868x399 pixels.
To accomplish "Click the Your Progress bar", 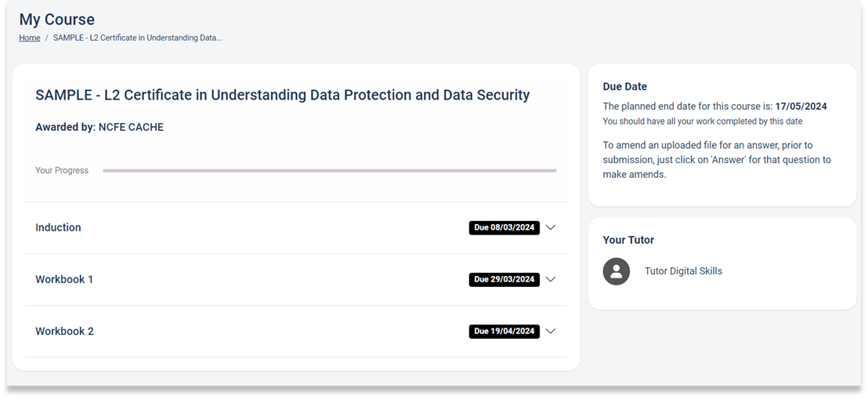I will pyautogui.click(x=329, y=171).
